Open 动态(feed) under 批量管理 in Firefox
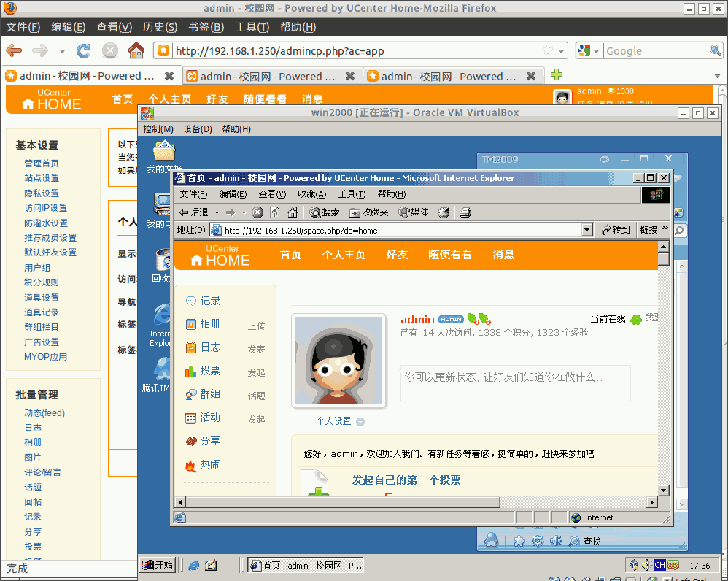This screenshot has height=581, width=728. [44, 413]
